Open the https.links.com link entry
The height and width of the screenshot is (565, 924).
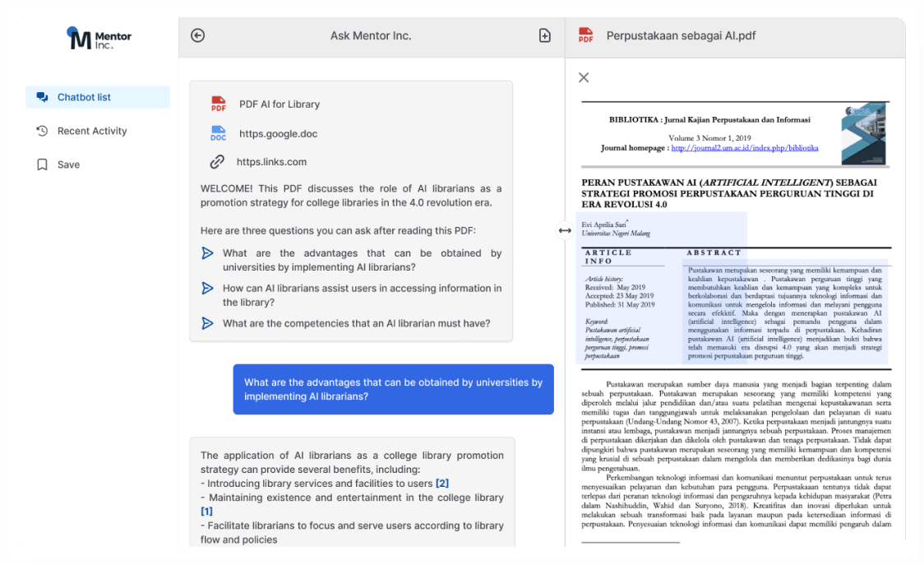click(271, 162)
